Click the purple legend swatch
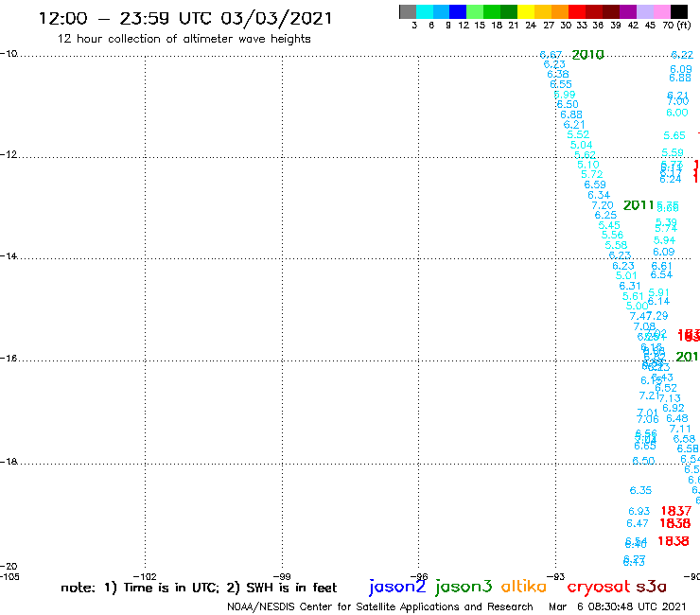This screenshot has width=700, height=615. pos(628,11)
